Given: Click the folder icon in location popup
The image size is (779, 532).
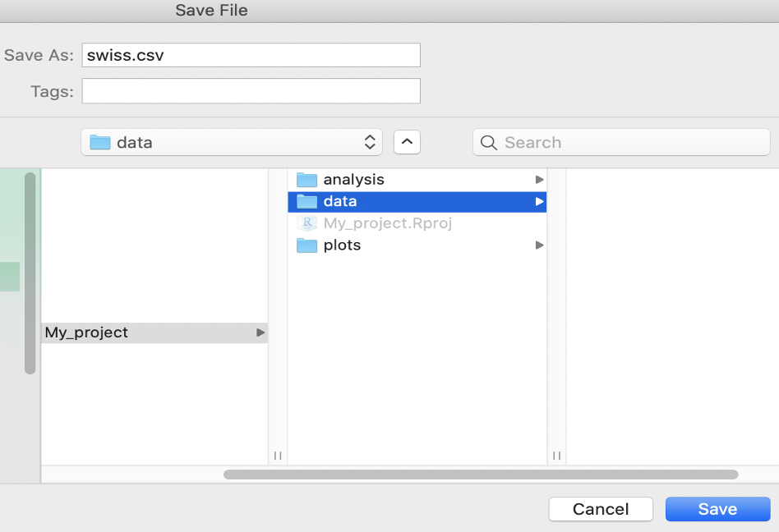Looking at the screenshot, I should coord(100,143).
